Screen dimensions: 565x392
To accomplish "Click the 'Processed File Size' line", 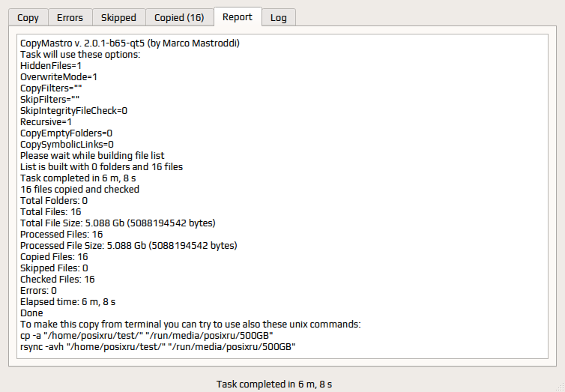I will point(129,245).
